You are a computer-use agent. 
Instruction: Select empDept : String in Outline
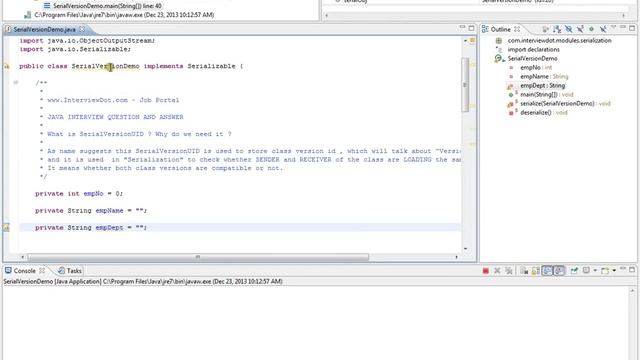point(542,85)
